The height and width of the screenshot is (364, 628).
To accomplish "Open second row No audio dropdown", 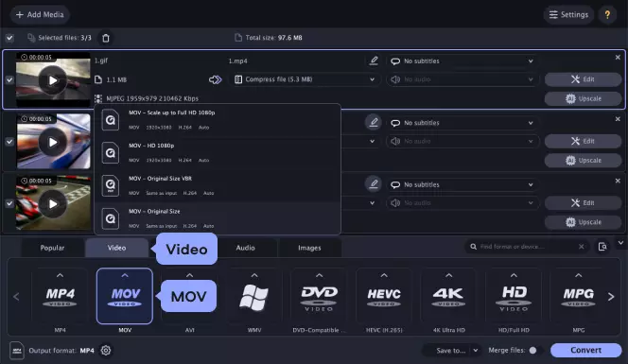I will (462, 141).
